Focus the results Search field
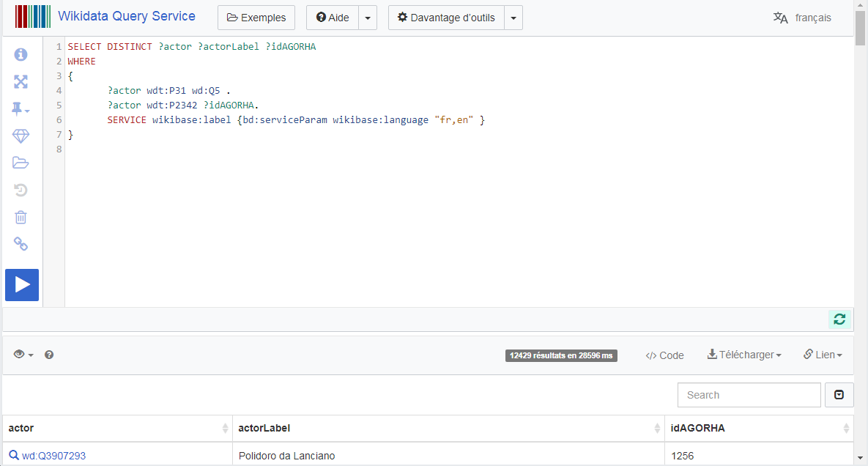This screenshot has width=868, height=466. 749,395
